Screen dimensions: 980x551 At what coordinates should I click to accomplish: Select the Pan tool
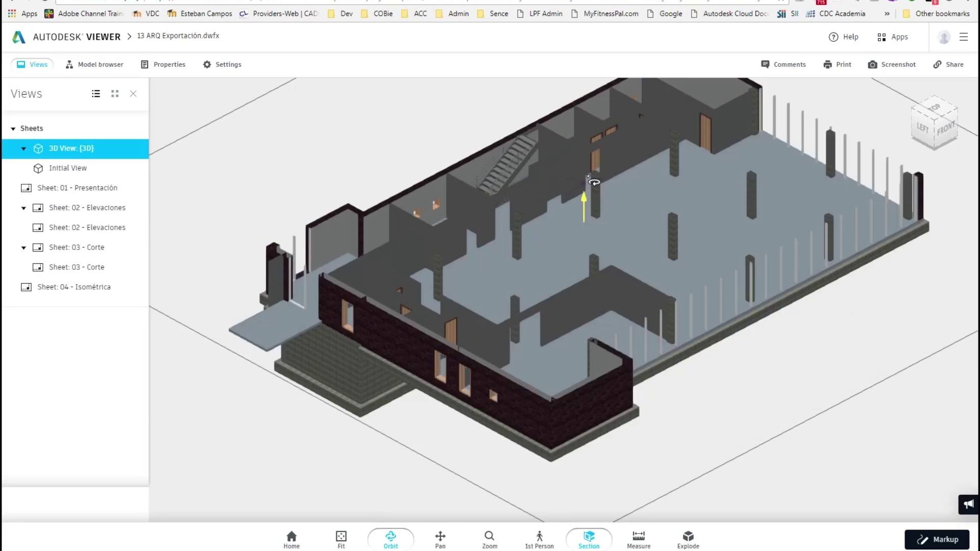(x=440, y=539)
